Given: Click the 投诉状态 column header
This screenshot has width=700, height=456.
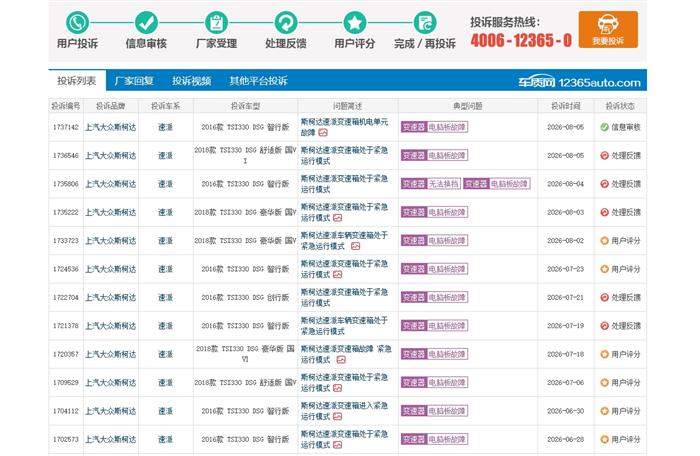Looking at the screenshot, I should point(620,106).
